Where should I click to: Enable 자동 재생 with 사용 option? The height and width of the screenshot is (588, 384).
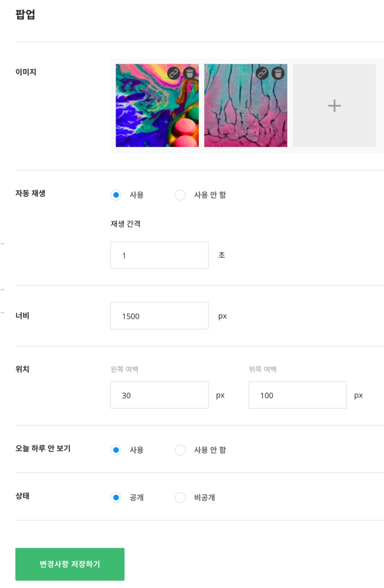[x=116, y=195]
